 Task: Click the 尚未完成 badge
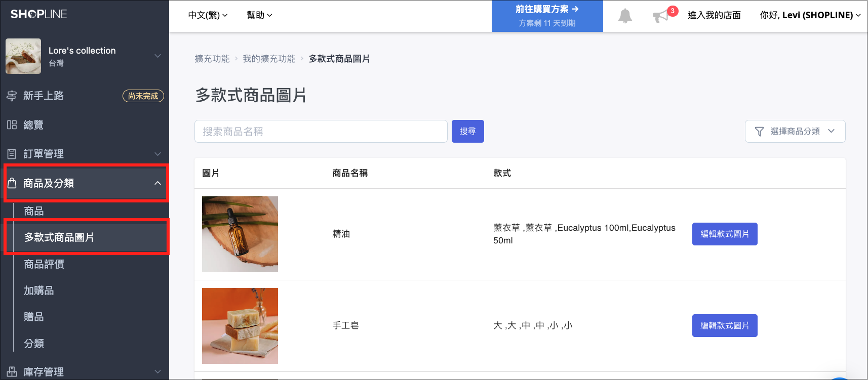[143, 96]
